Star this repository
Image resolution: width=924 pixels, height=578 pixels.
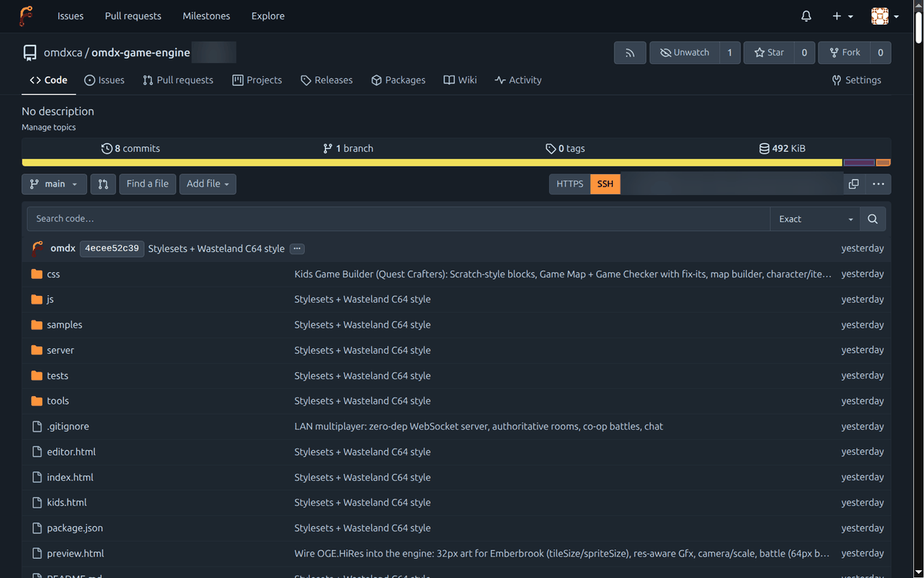click(x=768, y=52)
